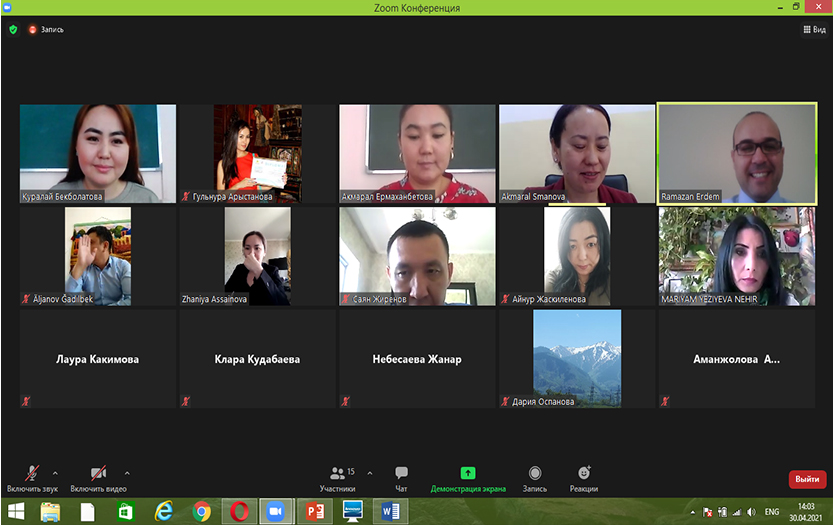Viewport: 833px width, 525px height.
Task: Unmute microphone with Включить звук
Action: (x=32, y=476)
